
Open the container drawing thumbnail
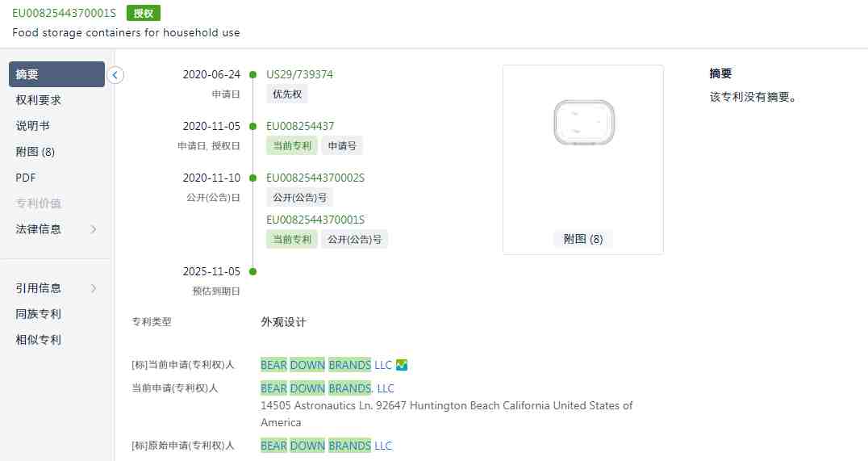point(584,123)
